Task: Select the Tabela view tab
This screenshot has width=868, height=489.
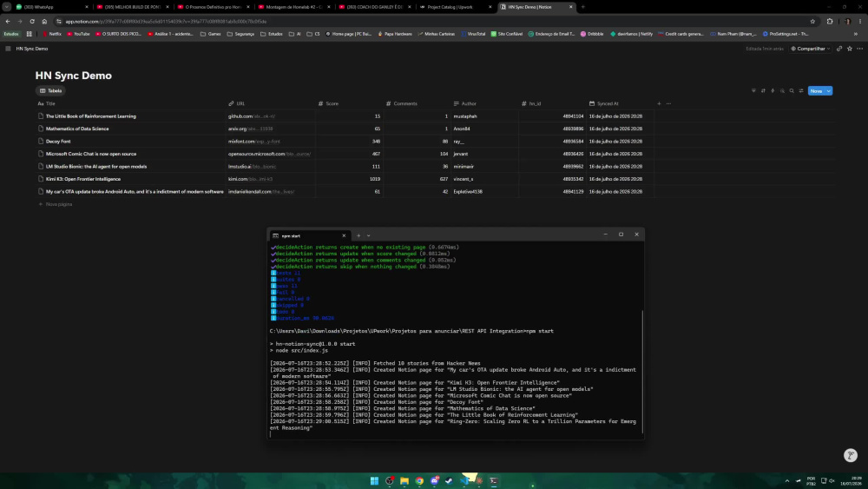Action: (x=50, y=91)
